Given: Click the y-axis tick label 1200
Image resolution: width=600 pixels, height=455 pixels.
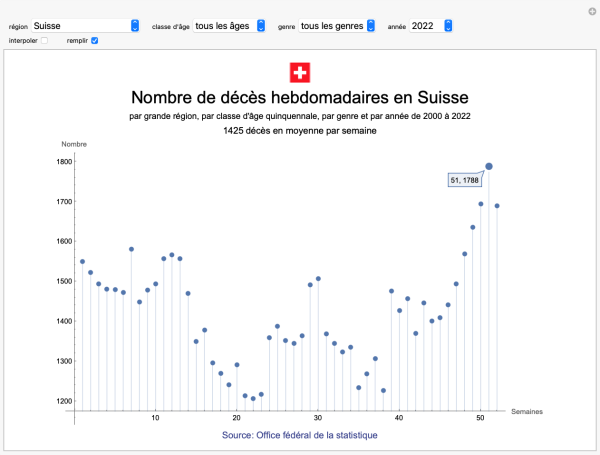Looking at the screenshot, I should [x=64, y=401].
